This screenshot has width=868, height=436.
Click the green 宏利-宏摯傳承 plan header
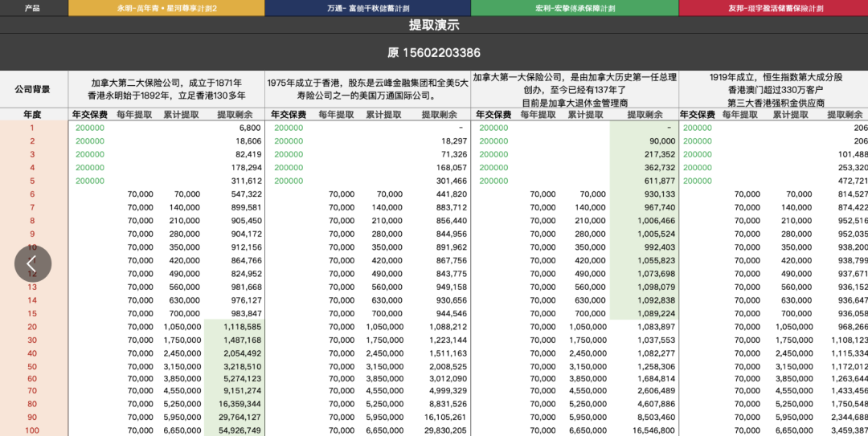coord(574,8)
